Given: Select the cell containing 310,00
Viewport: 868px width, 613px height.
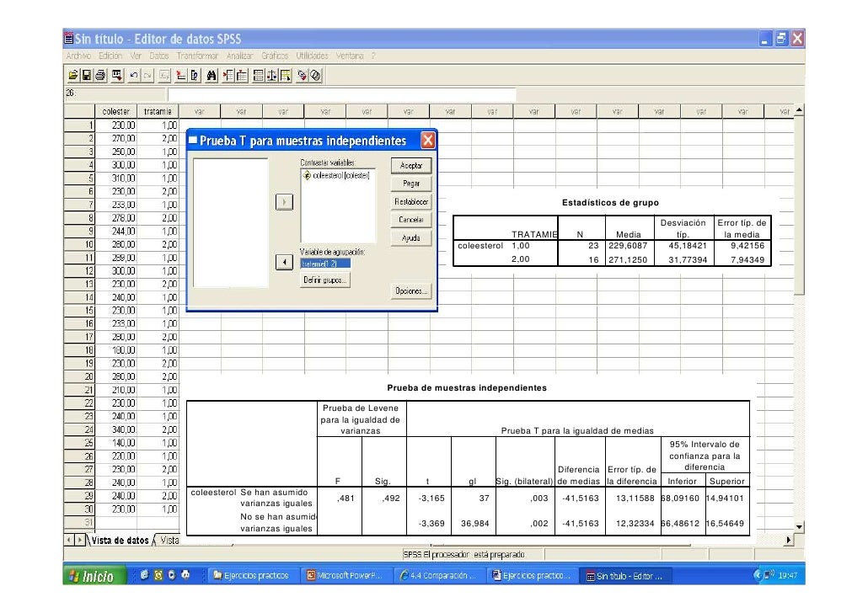Looking at the screenshot, I should tap(115, 179).
